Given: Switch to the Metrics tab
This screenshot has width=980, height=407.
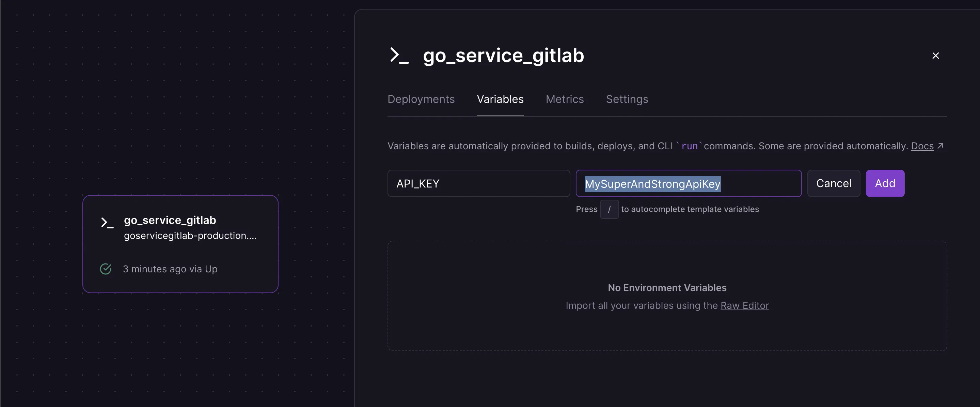Looking at the screenshot, I should click(x=565, y=99).
